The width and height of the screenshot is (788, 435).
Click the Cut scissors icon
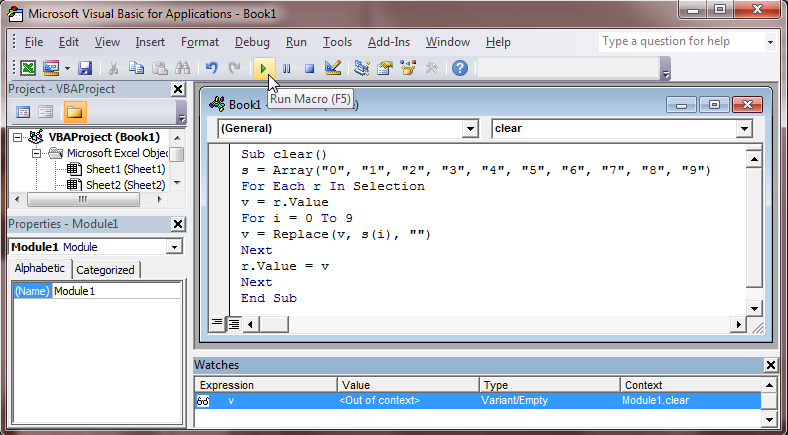[114, 68]
